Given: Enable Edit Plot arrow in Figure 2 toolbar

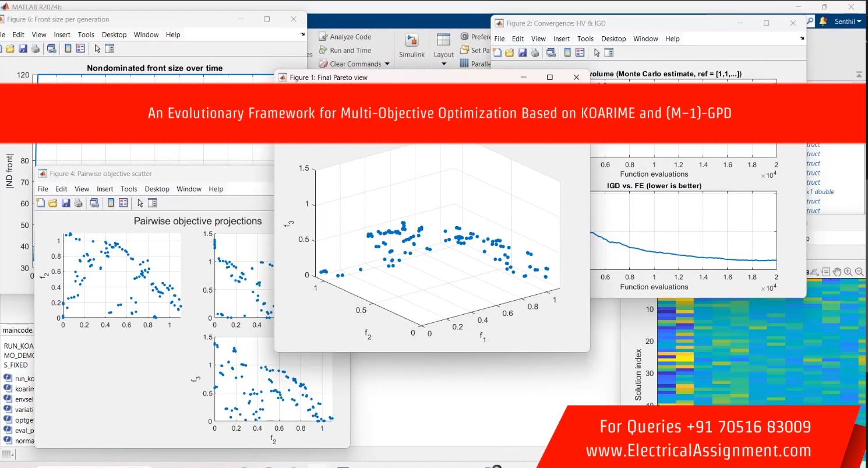Looking at the screenshot, I should (597, 52).
